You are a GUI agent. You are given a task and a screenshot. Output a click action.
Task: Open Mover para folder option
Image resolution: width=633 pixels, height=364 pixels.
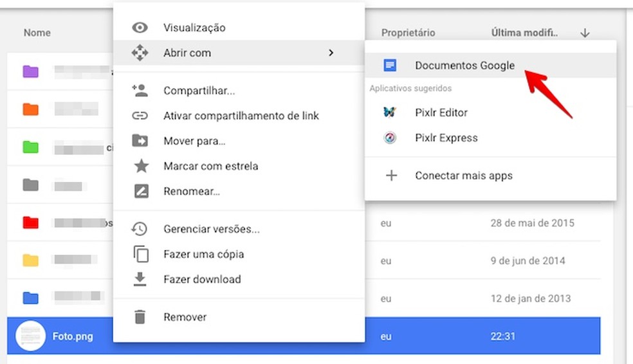(194, 141)
